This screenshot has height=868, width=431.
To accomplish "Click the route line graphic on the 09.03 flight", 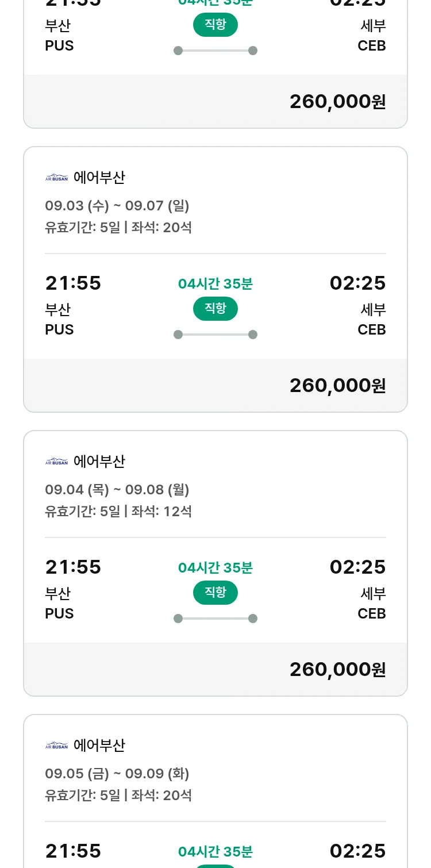I will click(215, 335).
